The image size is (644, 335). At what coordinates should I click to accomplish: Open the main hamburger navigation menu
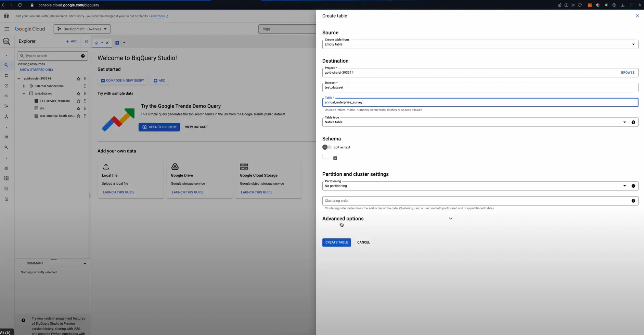(7, 29)
